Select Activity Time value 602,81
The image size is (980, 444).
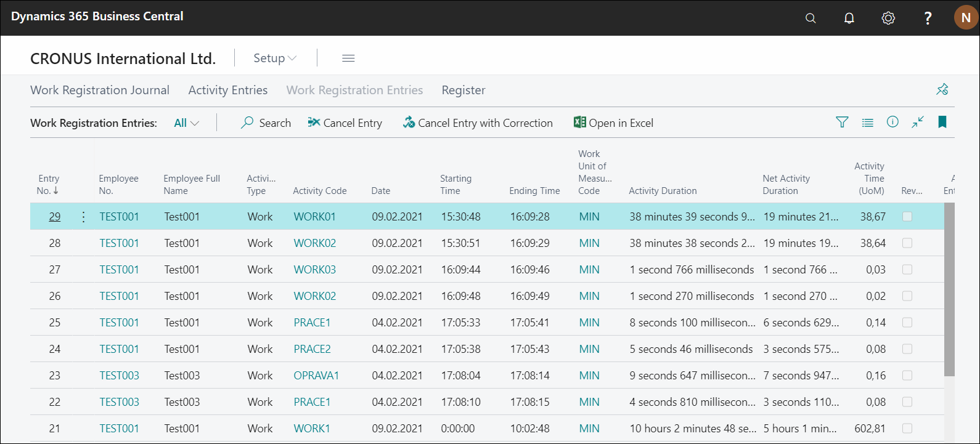tap(870, 429)
